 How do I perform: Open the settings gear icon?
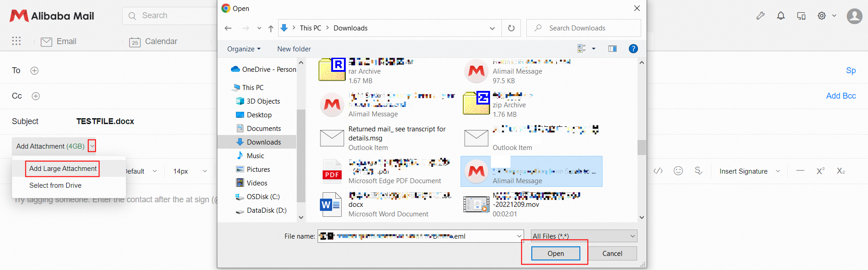pyautogui.click(x=822, y=16)
